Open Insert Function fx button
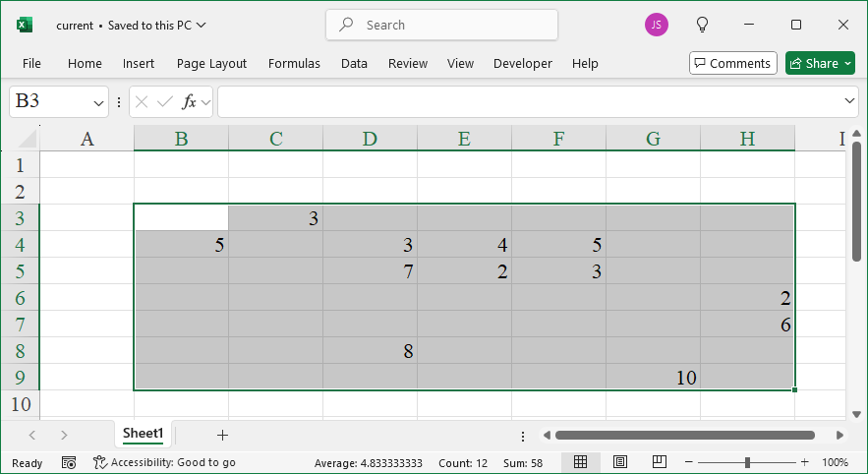 [x=189, y=102]
